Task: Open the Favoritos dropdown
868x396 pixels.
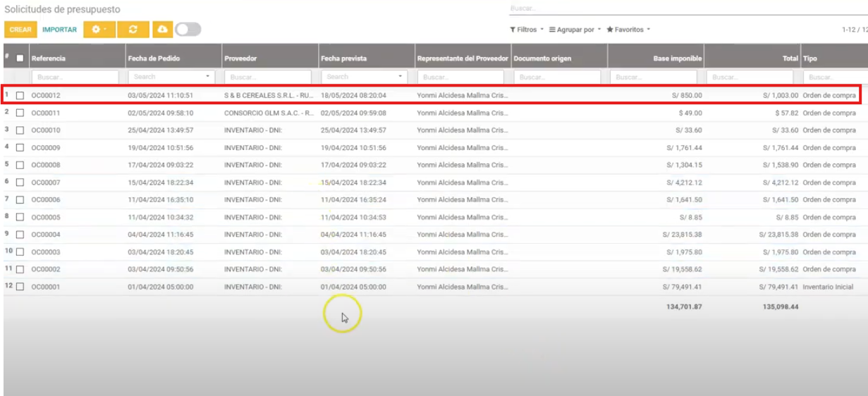Action: tap(628, 30)
